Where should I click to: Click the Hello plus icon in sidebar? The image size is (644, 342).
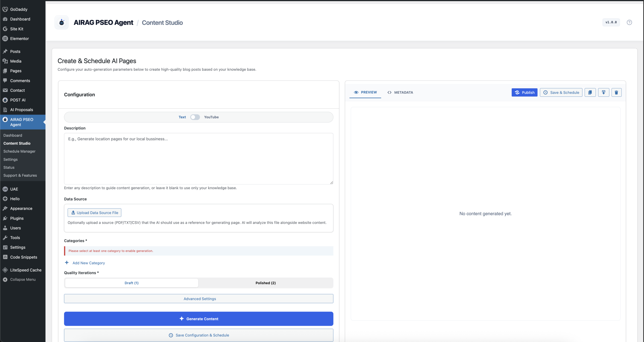tap(5, 199)
